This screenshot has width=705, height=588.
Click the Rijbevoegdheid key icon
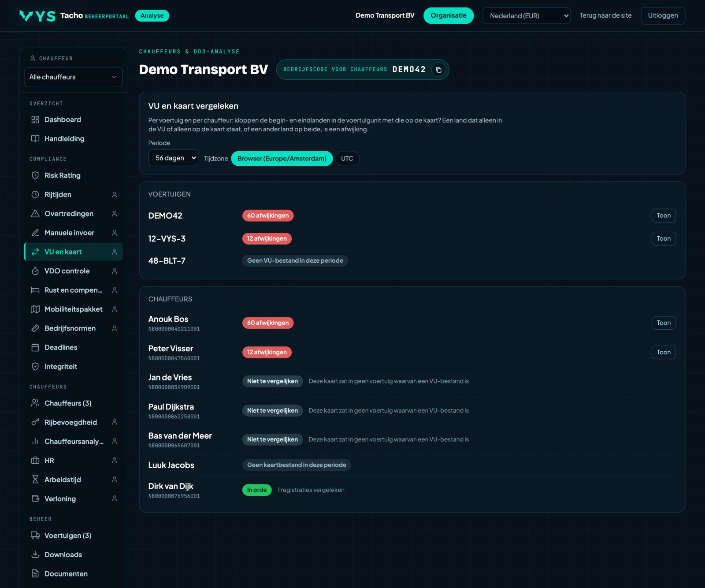[x=35, y=422]
